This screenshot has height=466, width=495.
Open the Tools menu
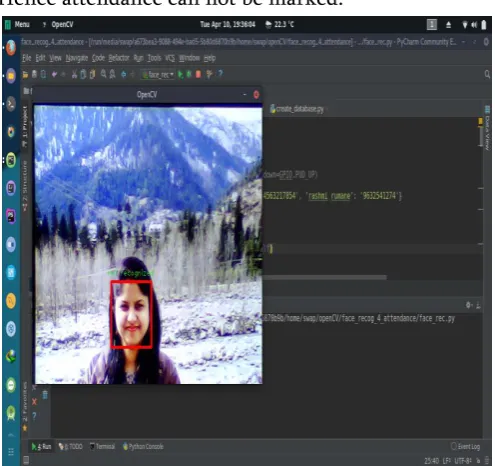click(154, 58)
